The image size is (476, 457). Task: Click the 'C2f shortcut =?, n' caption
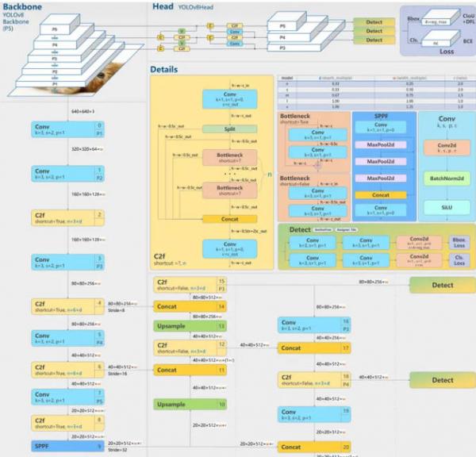pos(170,259)
